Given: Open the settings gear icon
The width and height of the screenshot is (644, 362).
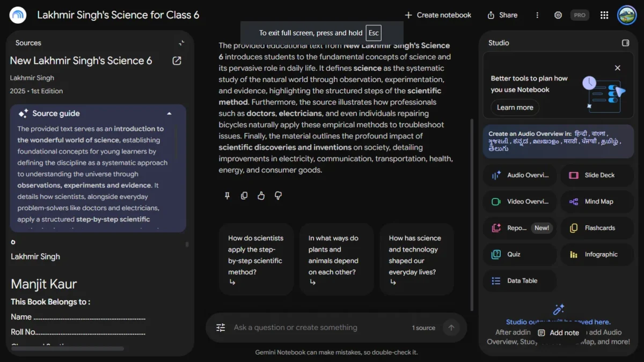Looking at the screenshot, I should tap(558, 15).
